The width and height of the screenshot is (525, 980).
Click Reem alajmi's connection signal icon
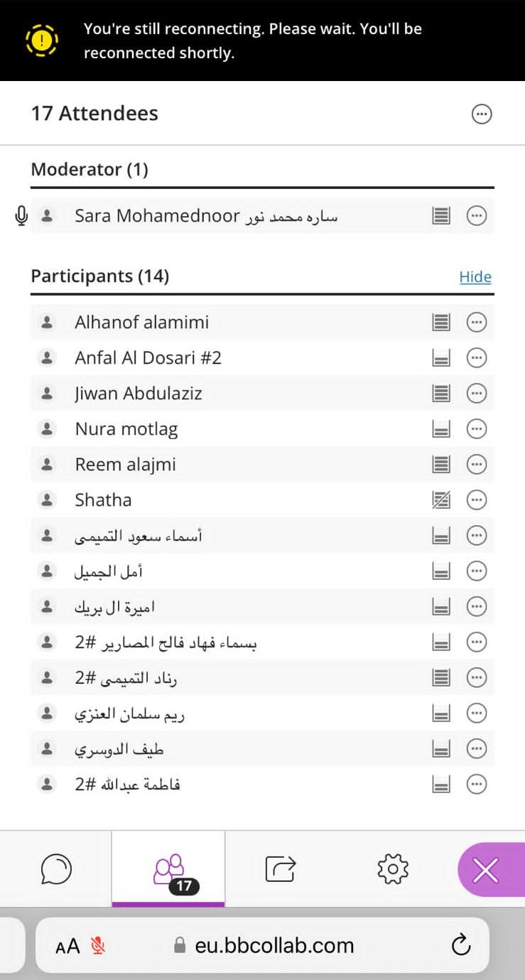(x=441, y=465)
